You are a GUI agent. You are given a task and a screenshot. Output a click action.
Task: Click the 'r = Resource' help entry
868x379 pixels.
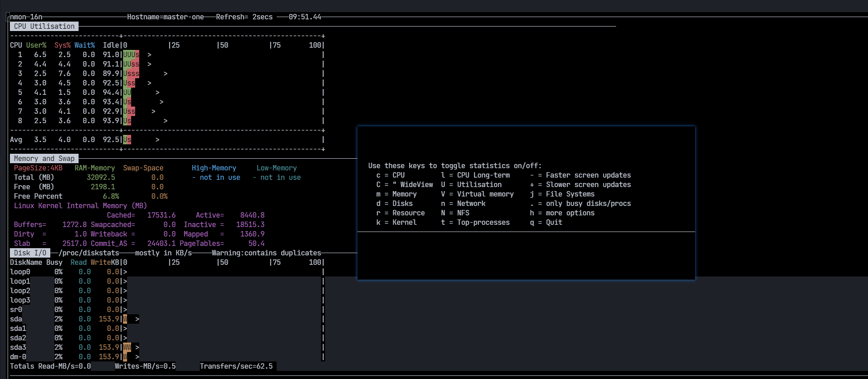coord(401,213)
